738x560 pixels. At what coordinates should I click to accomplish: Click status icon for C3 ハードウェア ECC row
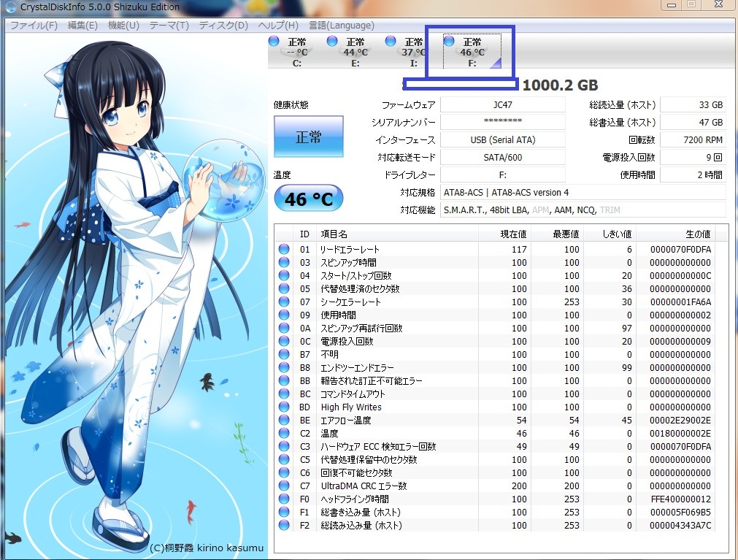(x=284, y=447)
